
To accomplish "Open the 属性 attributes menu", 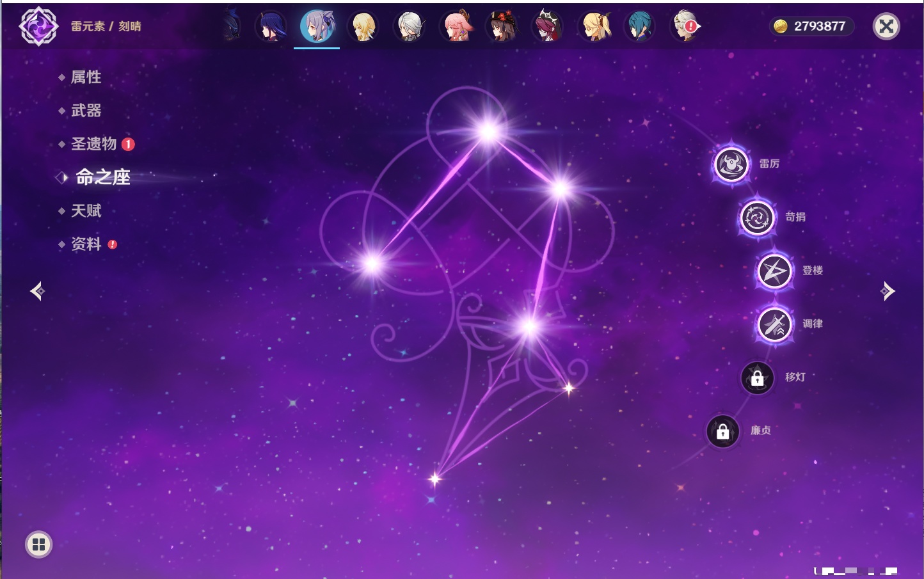I will point(86,77).
